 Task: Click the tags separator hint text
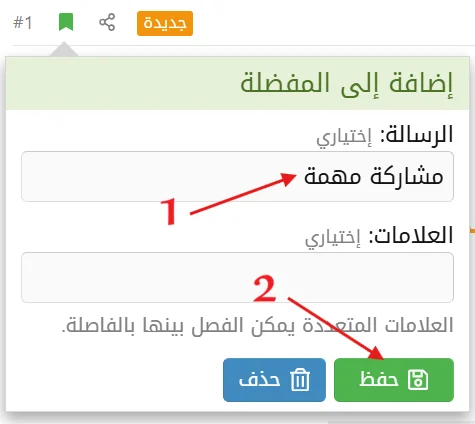tap(257, 325)
